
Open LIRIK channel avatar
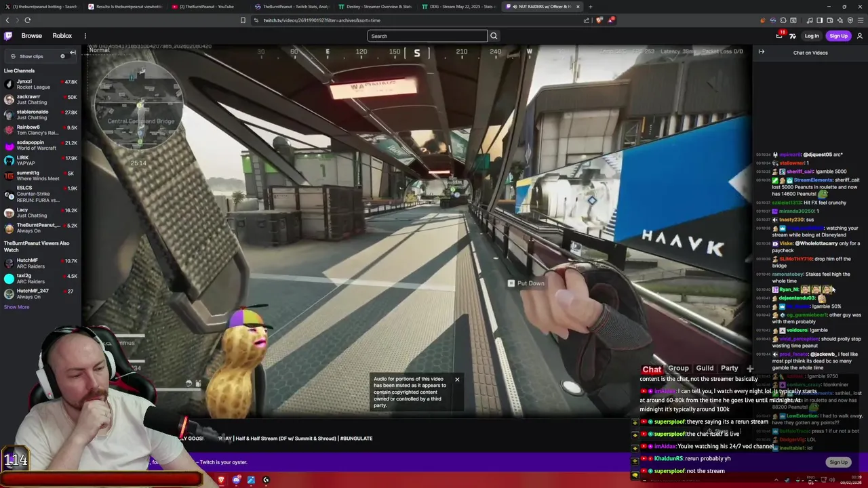(9, 161)
